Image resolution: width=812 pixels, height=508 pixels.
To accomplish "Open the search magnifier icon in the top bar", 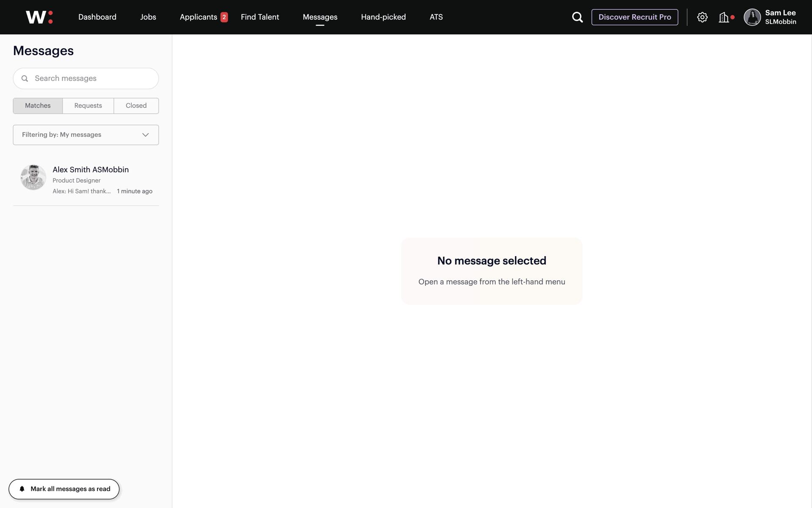I will [x=577, y=17].
